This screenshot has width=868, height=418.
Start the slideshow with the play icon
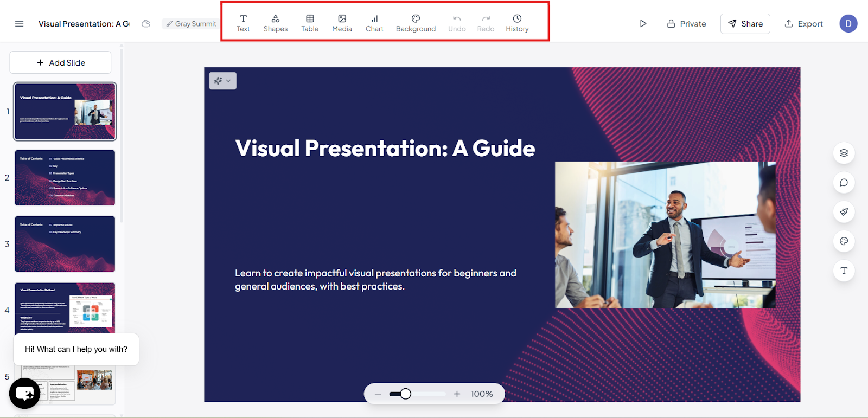(x=643, y=24)
